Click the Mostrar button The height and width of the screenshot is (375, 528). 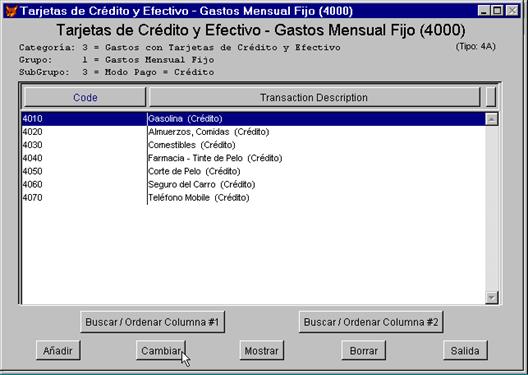coord(262,350)
